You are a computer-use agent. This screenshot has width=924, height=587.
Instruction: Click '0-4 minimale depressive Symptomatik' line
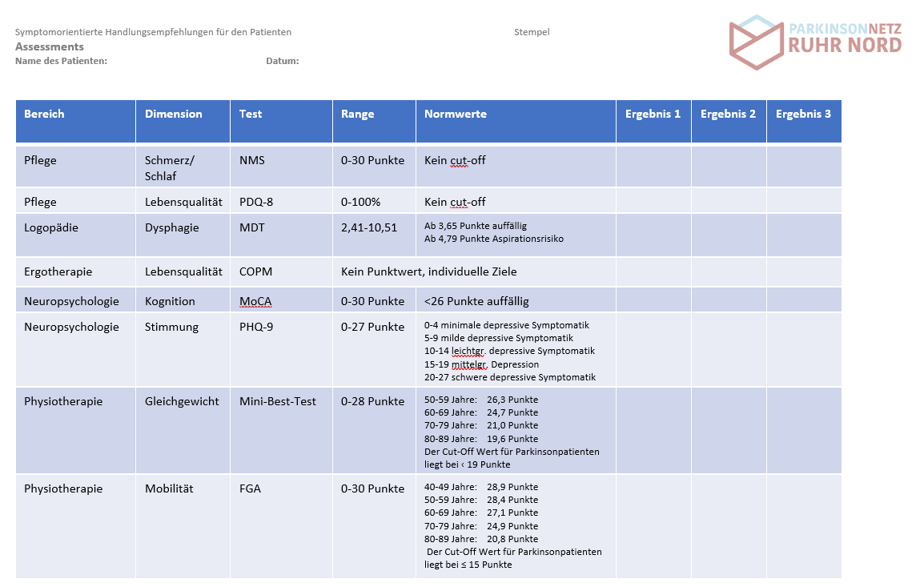tap(506, 325)
